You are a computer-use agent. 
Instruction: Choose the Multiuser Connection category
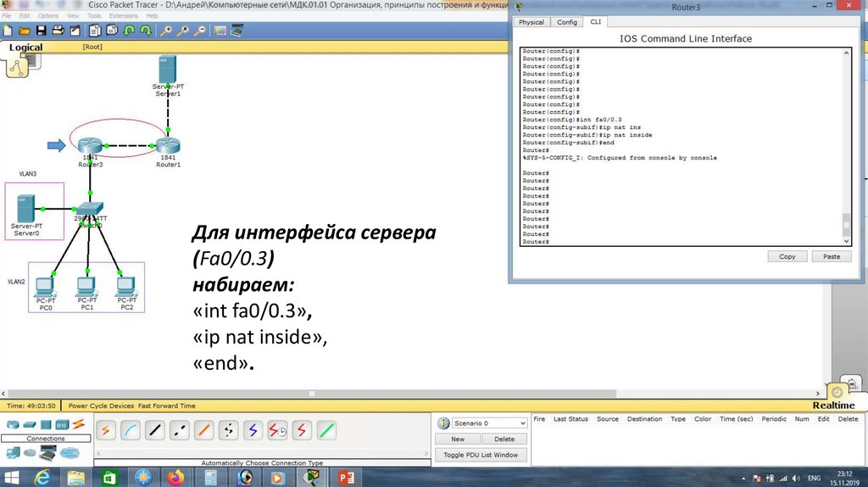point(70,453)
